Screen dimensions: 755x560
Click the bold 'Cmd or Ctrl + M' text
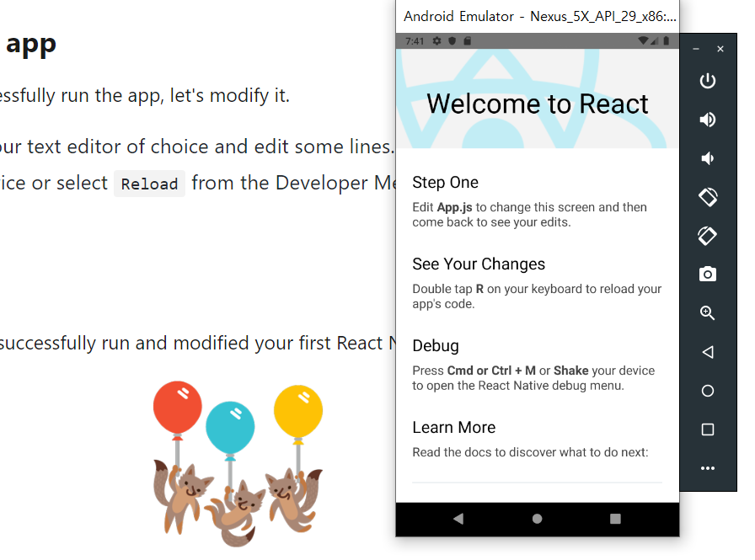[491, 371]
